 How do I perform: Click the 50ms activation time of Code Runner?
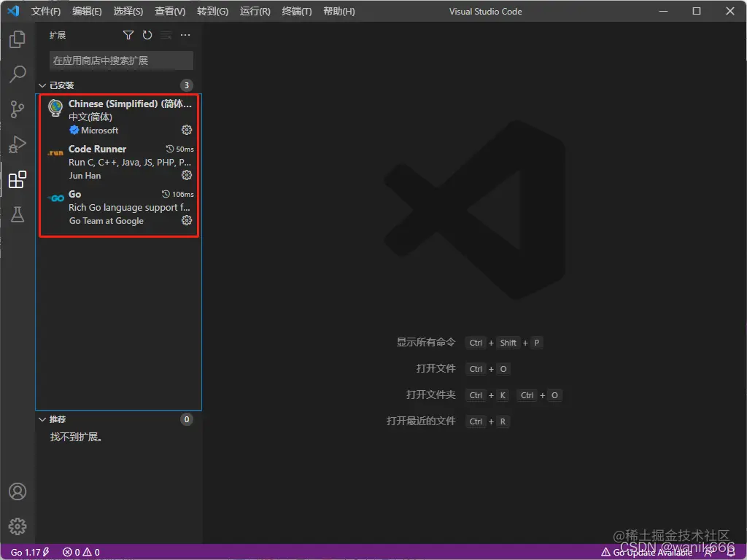point(179,149)
